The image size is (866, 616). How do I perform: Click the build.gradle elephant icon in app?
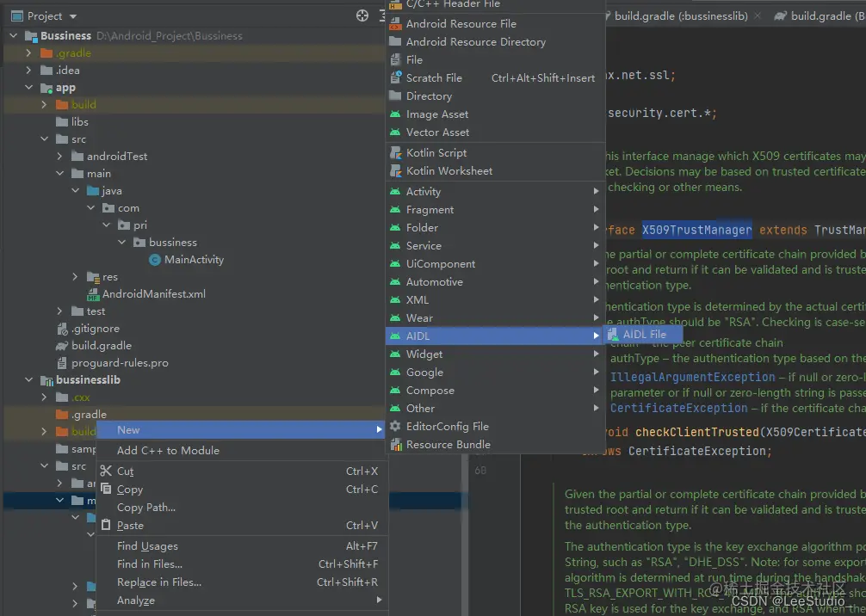point(62,346)
